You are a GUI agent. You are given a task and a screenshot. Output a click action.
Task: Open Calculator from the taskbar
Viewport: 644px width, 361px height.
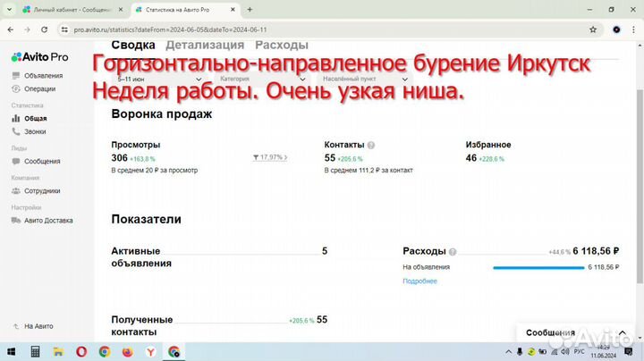coord(35,351)
